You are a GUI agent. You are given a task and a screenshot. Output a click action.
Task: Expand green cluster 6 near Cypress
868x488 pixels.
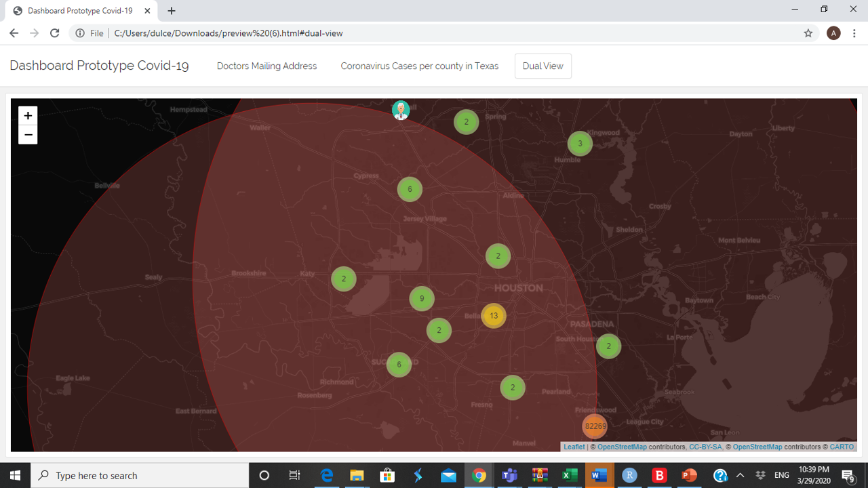coord(410,189)
